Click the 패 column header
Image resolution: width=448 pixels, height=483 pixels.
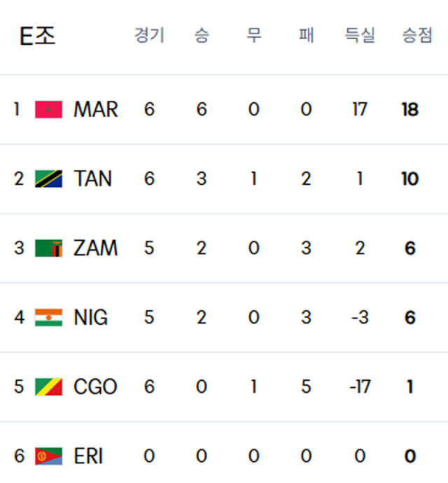(307, 35)
